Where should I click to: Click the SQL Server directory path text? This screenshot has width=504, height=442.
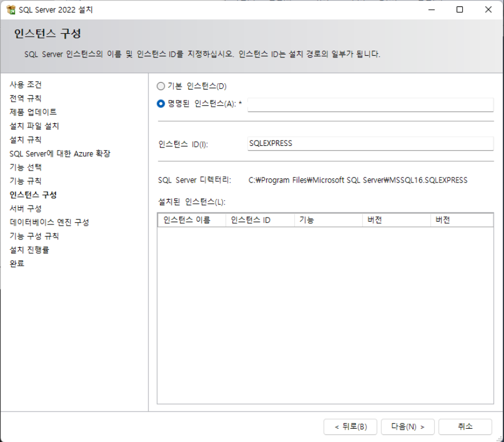358,180
